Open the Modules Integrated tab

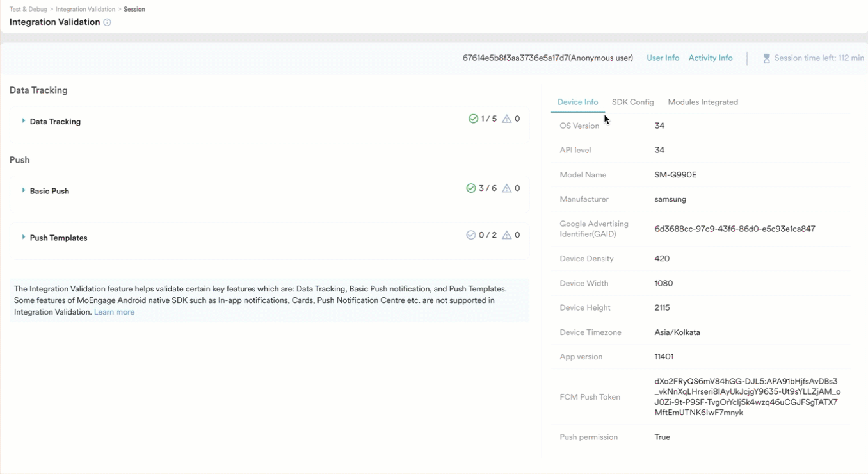[x=702, y=102]
